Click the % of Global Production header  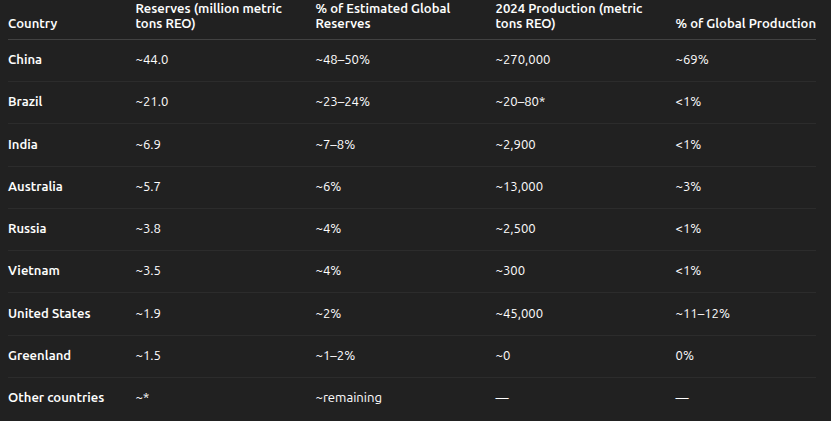tap(745, 23)
